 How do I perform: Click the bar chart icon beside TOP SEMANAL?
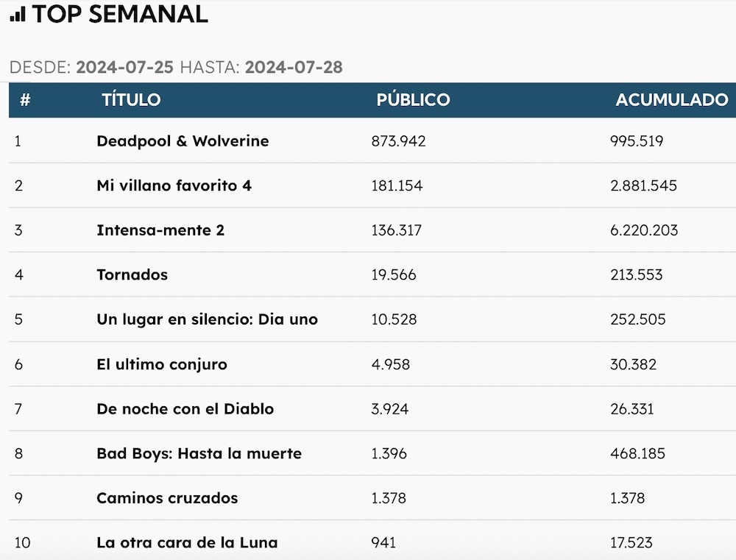[18, 14]
